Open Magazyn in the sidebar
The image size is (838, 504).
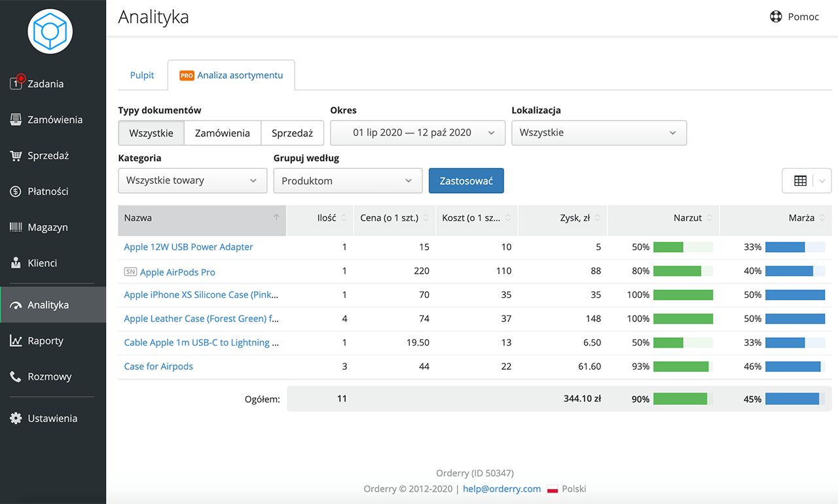click(x=53, y=227)
